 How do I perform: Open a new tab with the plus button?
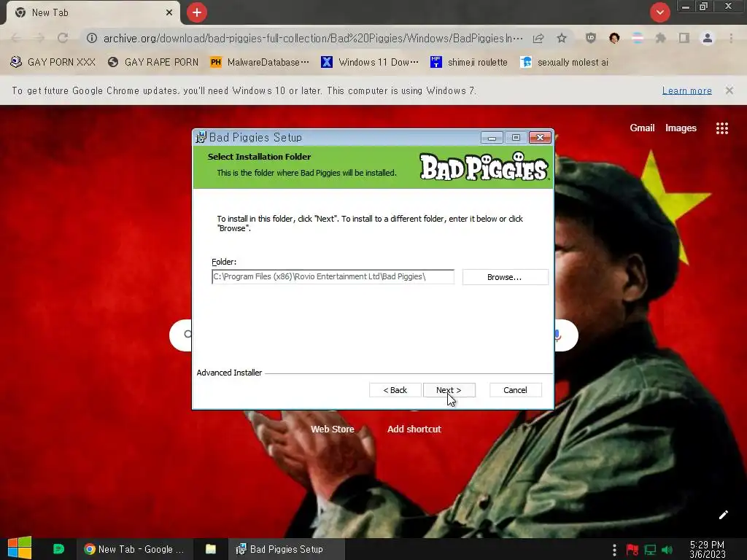click(197, 12)
